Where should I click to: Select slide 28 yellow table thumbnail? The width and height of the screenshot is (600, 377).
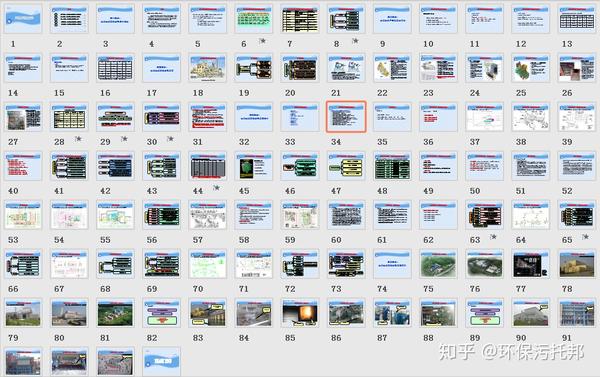point(69,117)
